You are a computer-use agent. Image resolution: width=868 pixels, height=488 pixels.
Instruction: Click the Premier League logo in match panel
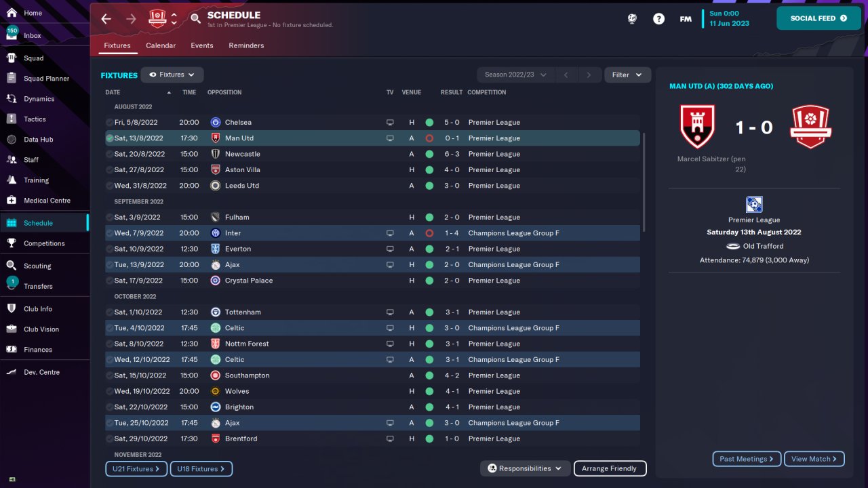pos(754,205)
